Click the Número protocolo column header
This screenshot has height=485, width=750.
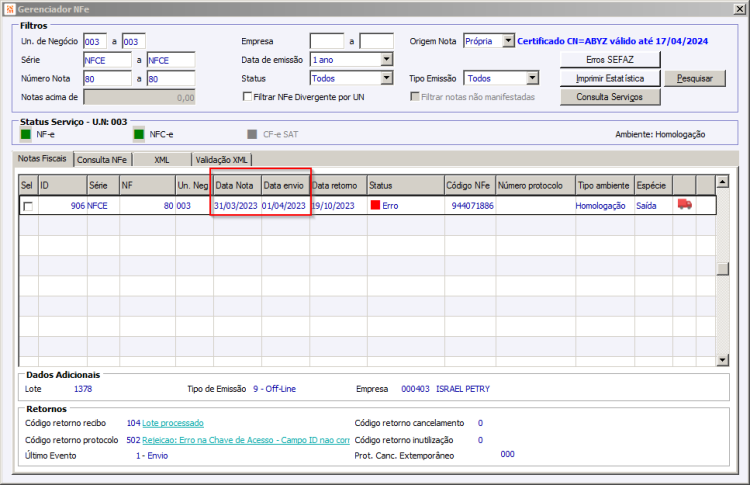(535, 185)
